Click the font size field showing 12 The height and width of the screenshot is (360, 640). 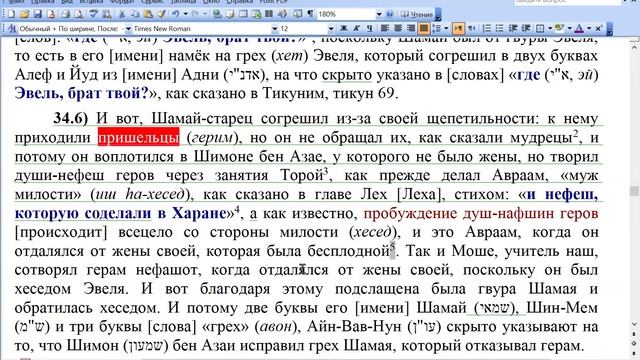[x=303, y=29]
